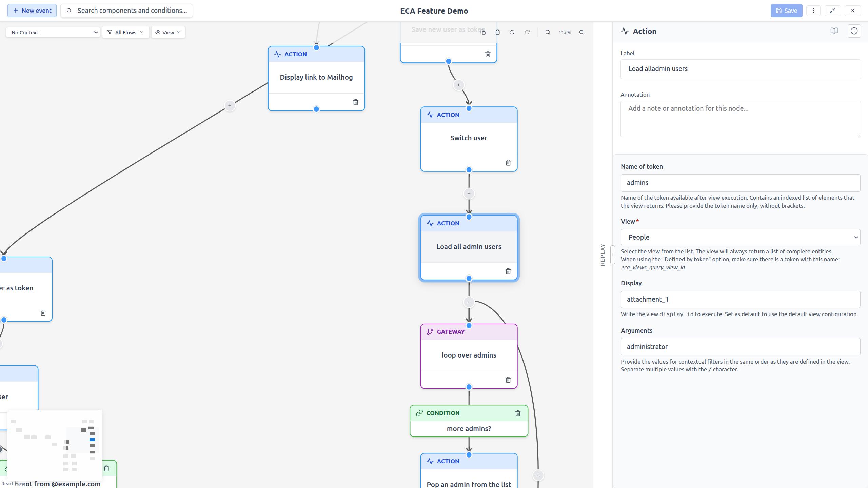The height and width of the screenshot is (488, 868).
Task: Create a new event with the New event button
Action: (x=32, y=11)
